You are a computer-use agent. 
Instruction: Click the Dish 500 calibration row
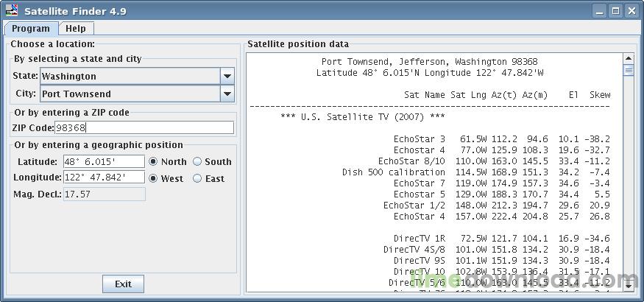coord(476,172)
